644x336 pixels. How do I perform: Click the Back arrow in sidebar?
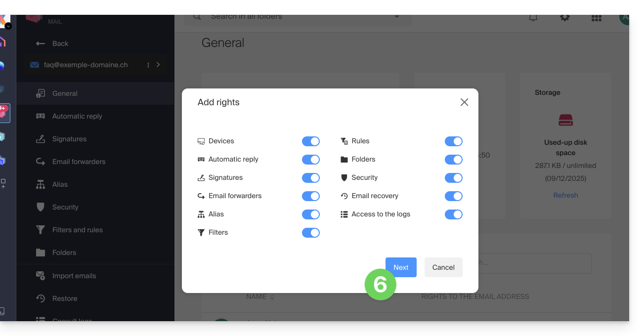(x=41, y=43)
